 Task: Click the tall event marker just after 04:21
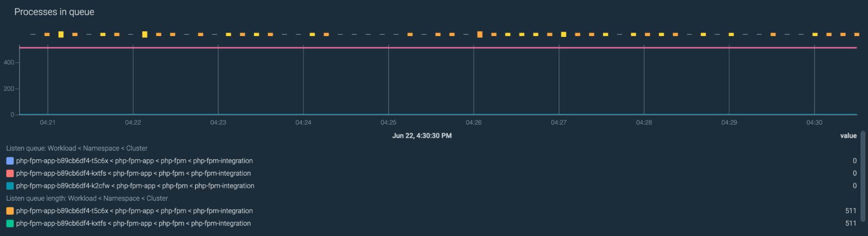click(61, 34)
